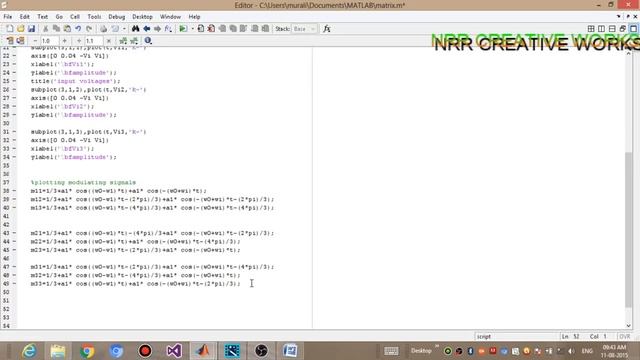Click the cell navigation icon right of the pair
This screenshot has width=640, height=360.
133,40
